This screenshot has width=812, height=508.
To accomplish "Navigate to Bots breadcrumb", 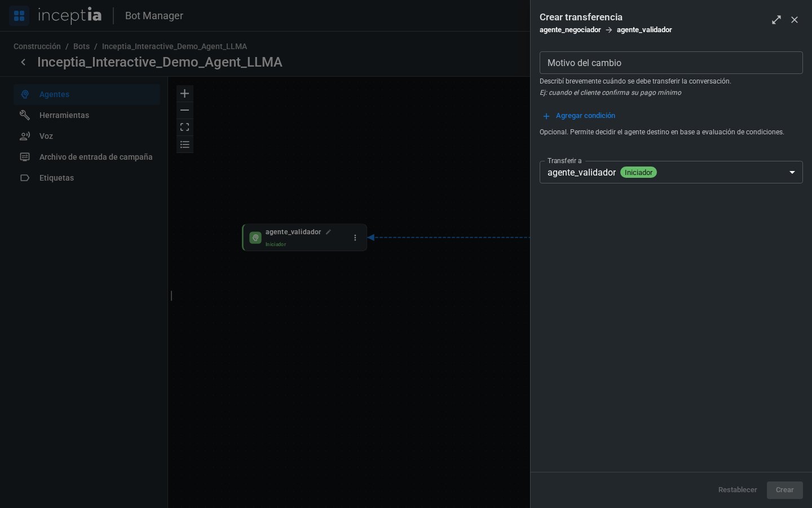I will pos(81,46).
